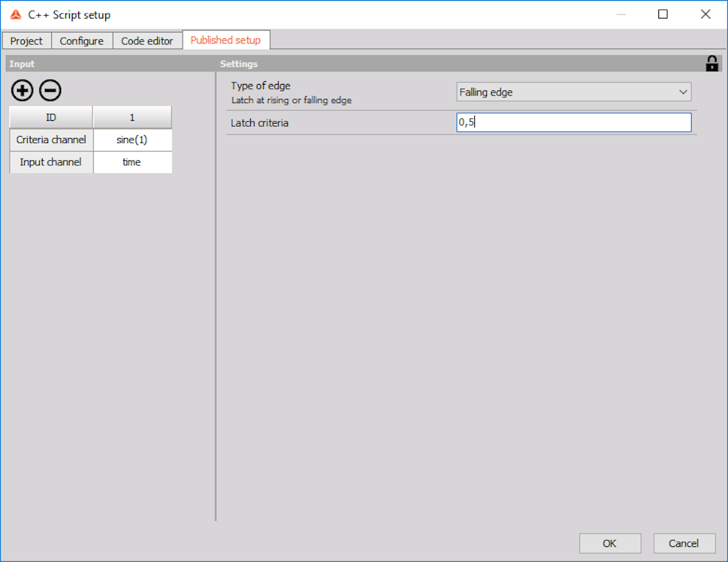Click the Input channel row label
This screenshot has width=728, height=562.
(x=51, y=162)
